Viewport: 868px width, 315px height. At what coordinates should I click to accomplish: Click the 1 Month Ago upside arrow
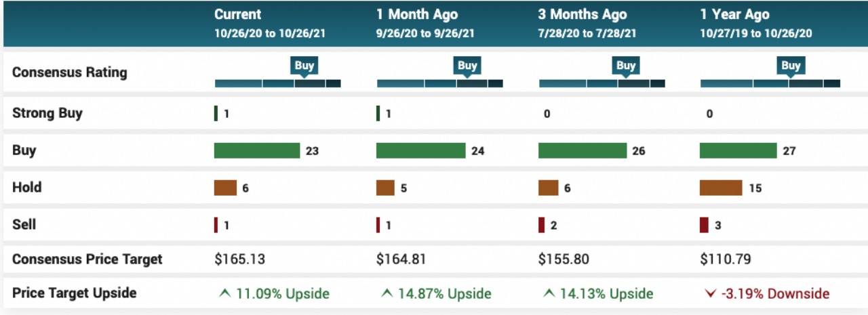(387, 293)
